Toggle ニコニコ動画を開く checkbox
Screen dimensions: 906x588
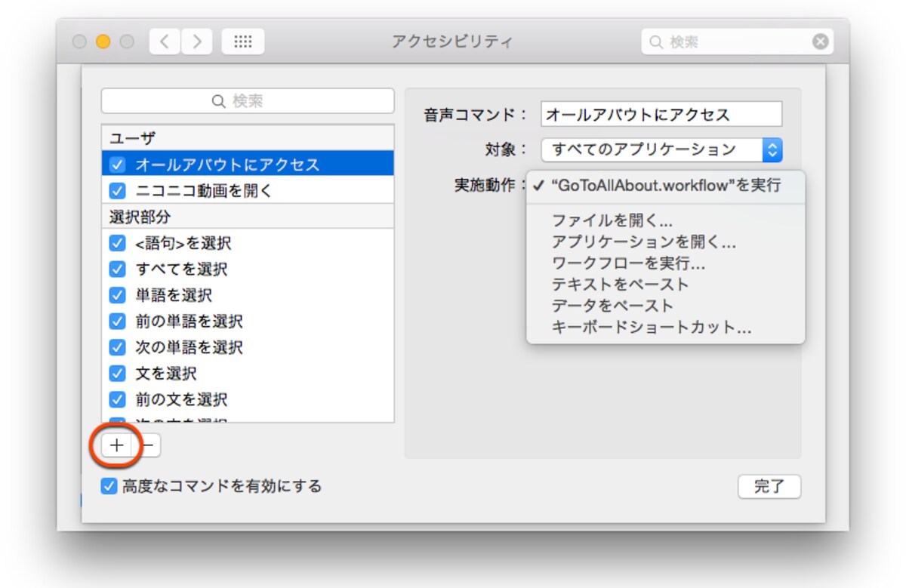point(117,190)
